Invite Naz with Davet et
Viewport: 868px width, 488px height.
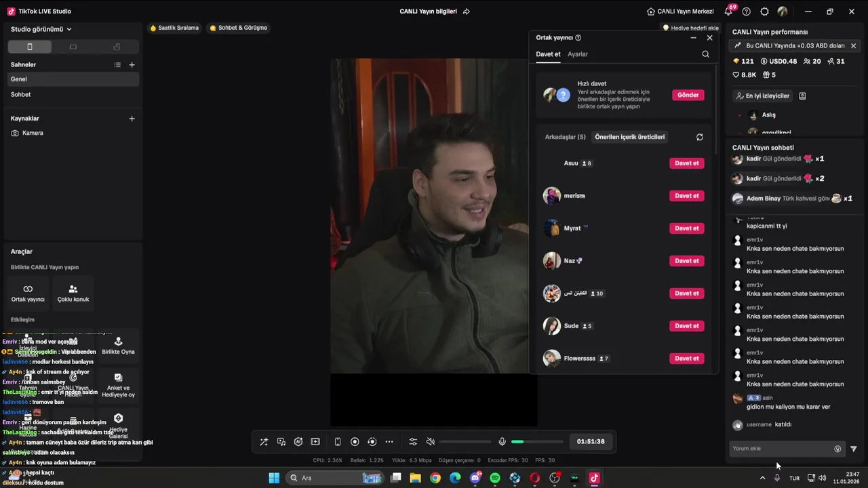(x=686, y=261)
